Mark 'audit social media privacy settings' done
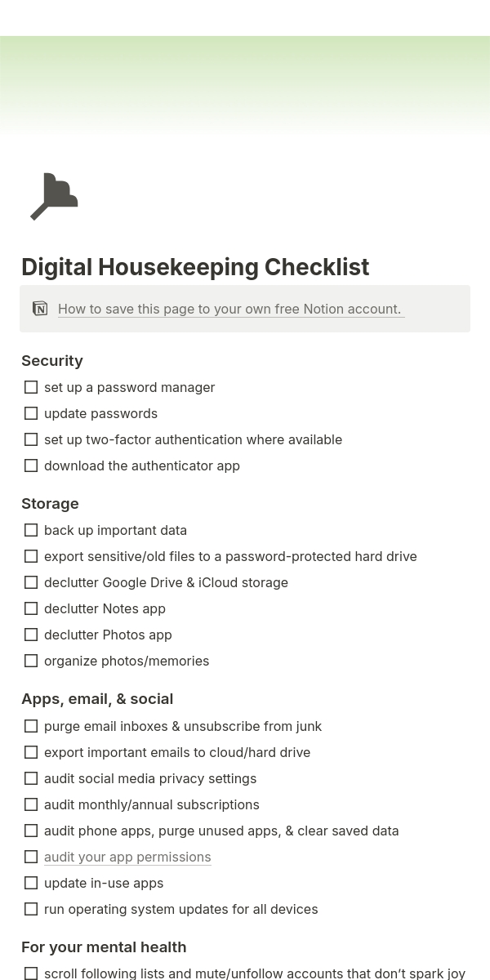The image size is (490, 980). [31, 778]
